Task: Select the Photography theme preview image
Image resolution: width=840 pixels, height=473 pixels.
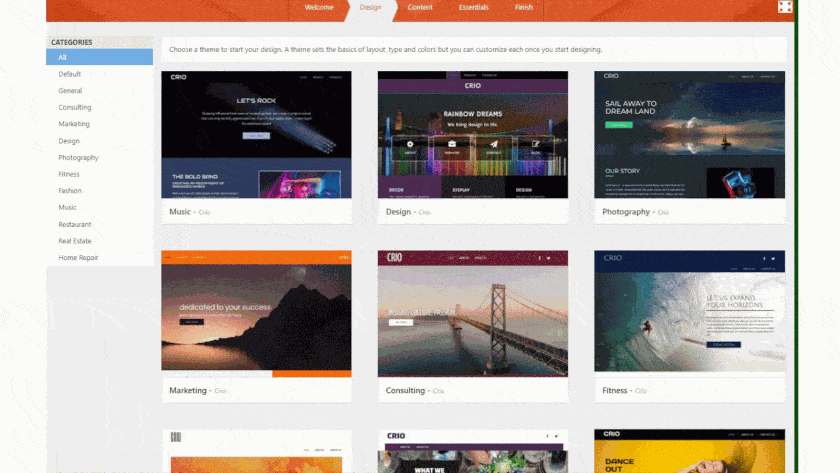Action: click(x=689, y=134)
